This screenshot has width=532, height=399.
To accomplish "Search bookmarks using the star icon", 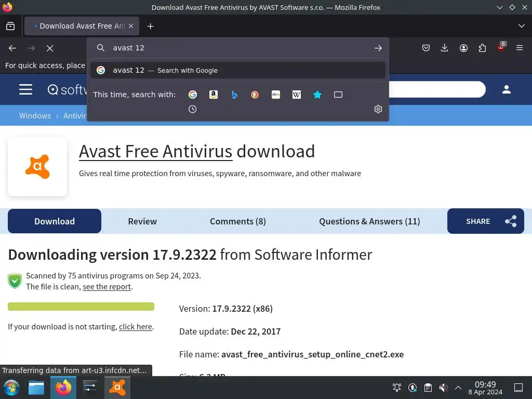I will [317, 95].
